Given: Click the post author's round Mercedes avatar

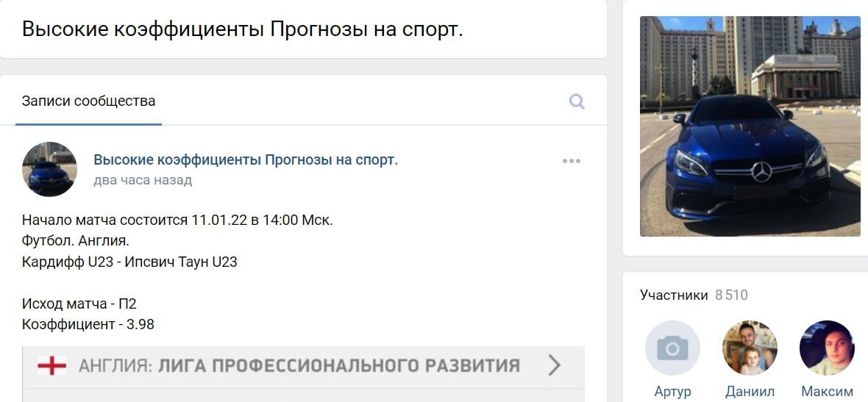Looking at the screenshot, I should coord(49,168).
